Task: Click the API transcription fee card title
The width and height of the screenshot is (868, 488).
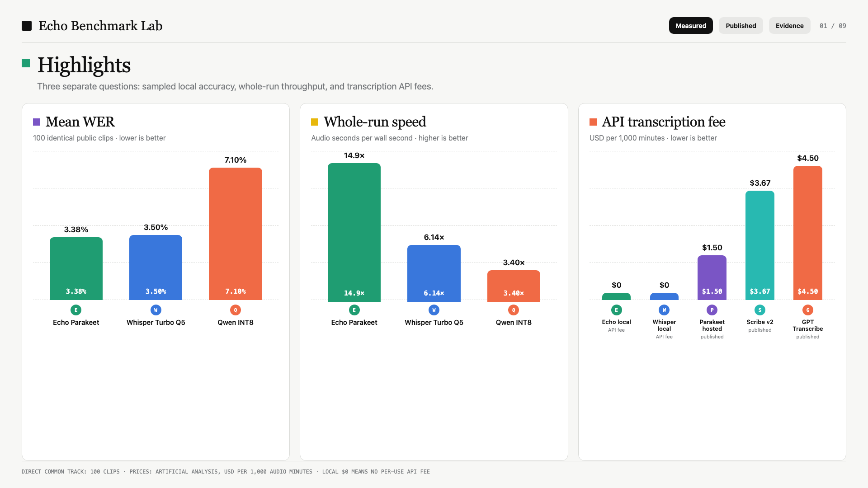Action: pyautogui.click(x=663, y=122)
